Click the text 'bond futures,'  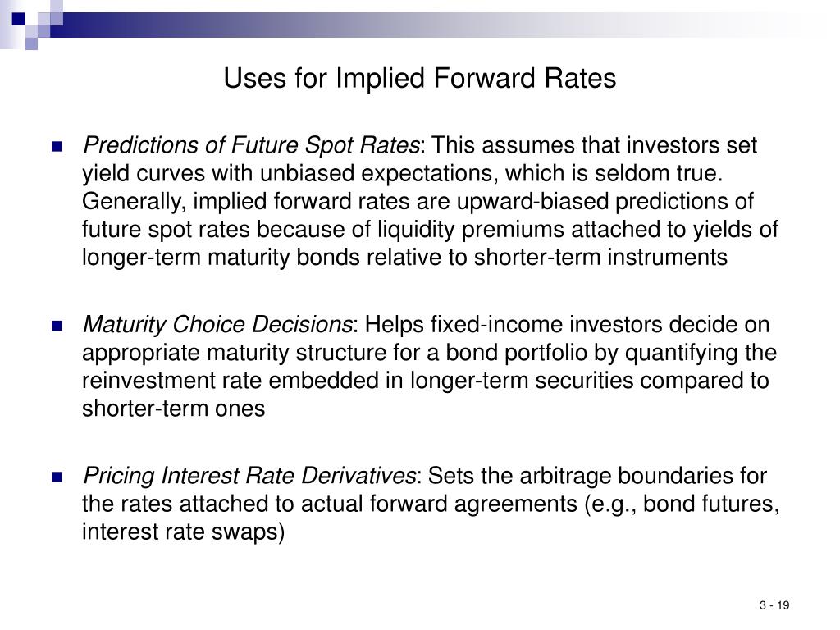[711, 504]
